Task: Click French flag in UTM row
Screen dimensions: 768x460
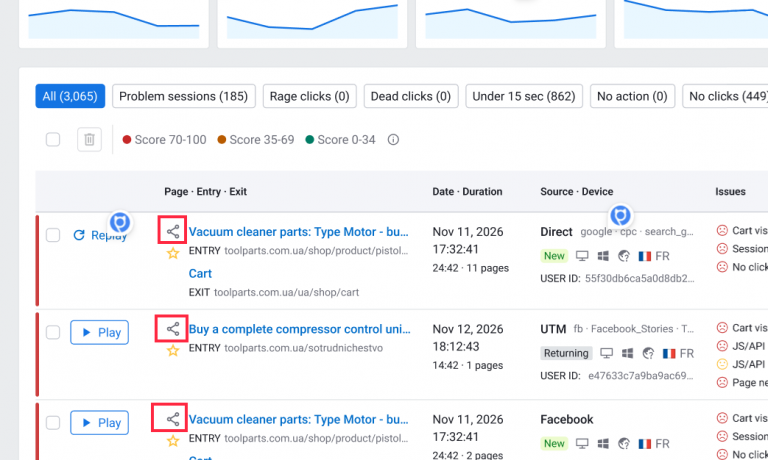Action: coord(669,353)
